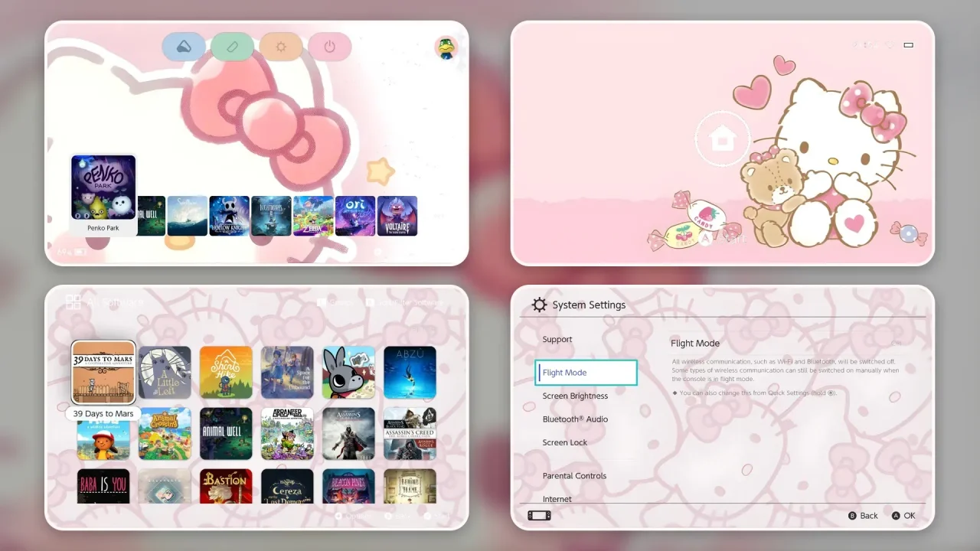The width and height of the screenshot is (980, 551).
Task: Open Beacon Pines in All Software
Action: pos(348,486)
